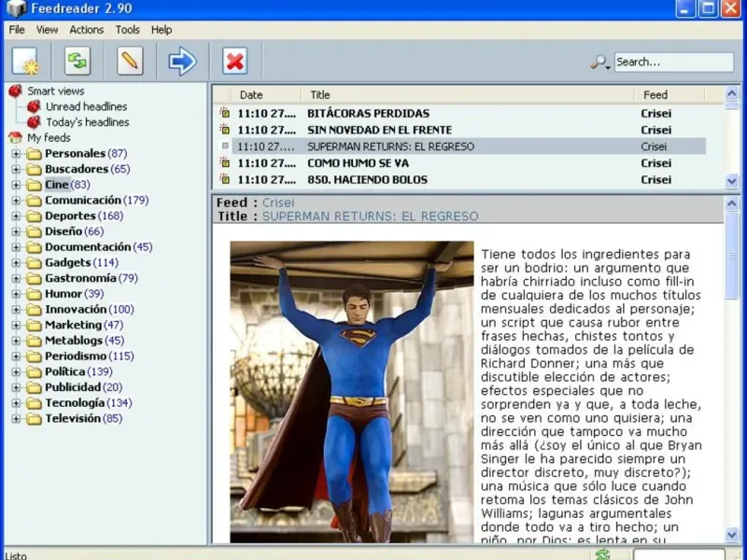The width and height of the screenshot is (747, 560).
Task: Click headline list scrollbar up arrow
Action: 732,93
